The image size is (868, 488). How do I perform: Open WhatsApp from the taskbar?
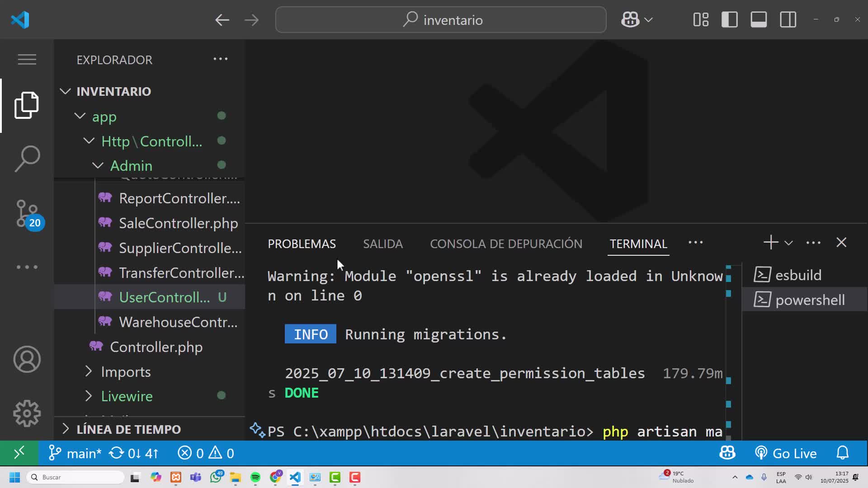pyautogui.click(x=216, y=477)
